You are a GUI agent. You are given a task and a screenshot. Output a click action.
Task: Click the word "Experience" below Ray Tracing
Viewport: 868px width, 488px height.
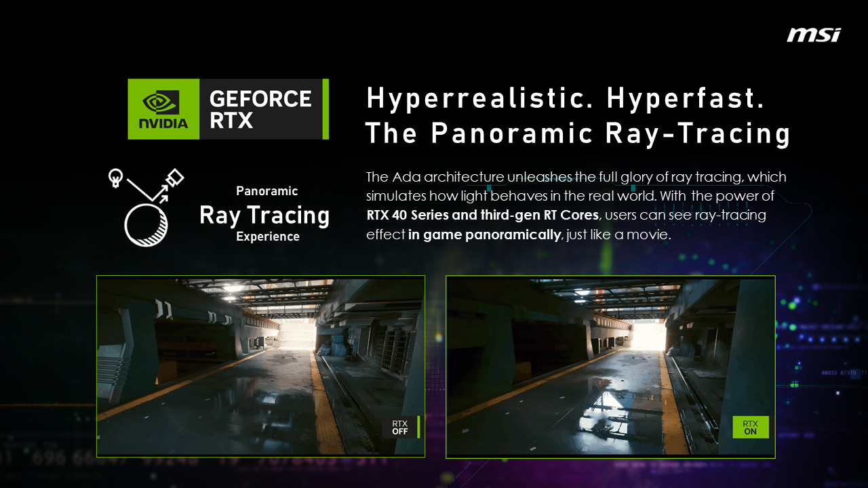[x=268, y=237]
